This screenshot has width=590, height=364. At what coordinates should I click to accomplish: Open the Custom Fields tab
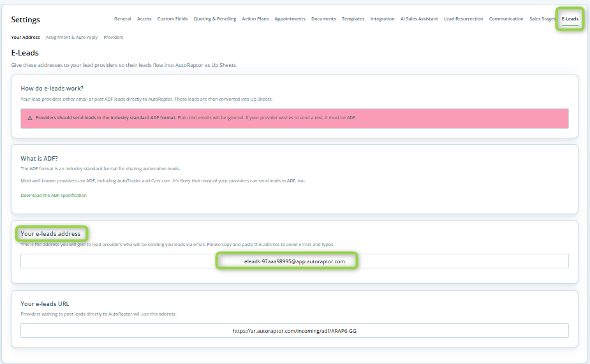pos(172,18)
